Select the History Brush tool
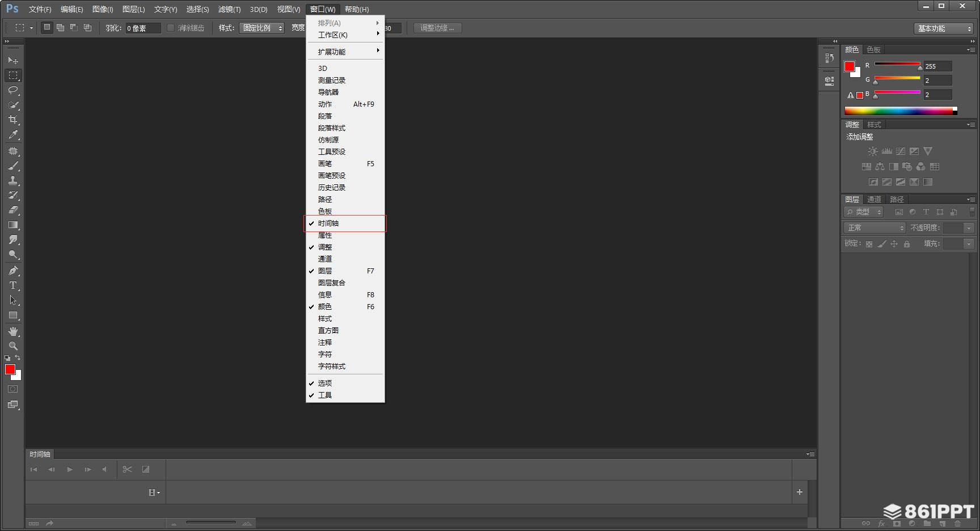Image resolution: width=980 pixels, height=531 pixels. (13, 195)
